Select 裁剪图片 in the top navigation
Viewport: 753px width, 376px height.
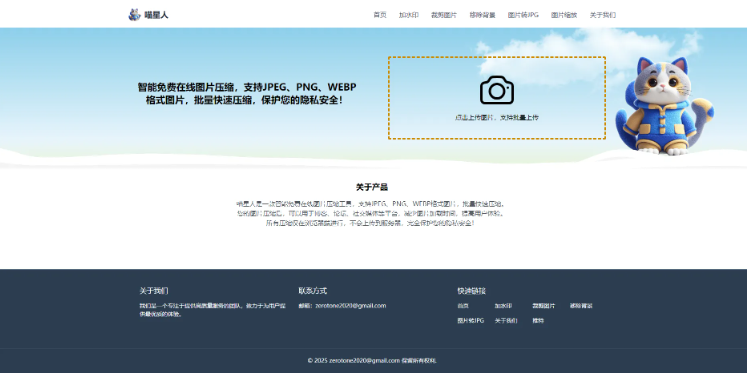(x=444, y=15)
